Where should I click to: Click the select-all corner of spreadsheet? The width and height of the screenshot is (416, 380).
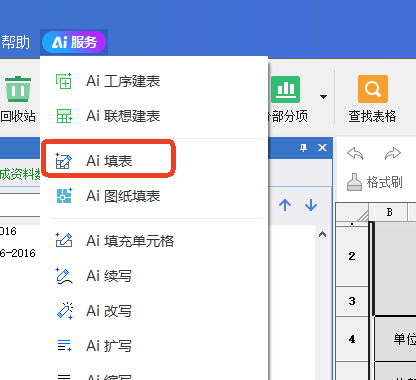pyautogui.click(x=353, y=212)
